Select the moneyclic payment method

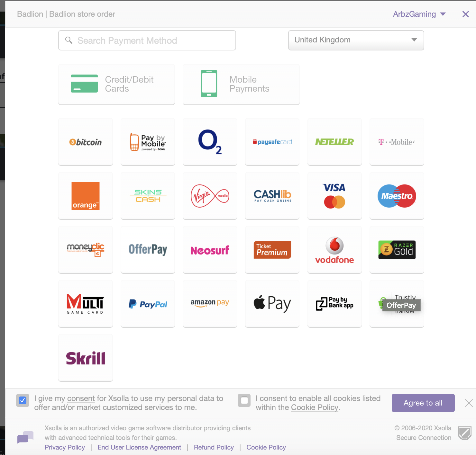pos(86,250)
